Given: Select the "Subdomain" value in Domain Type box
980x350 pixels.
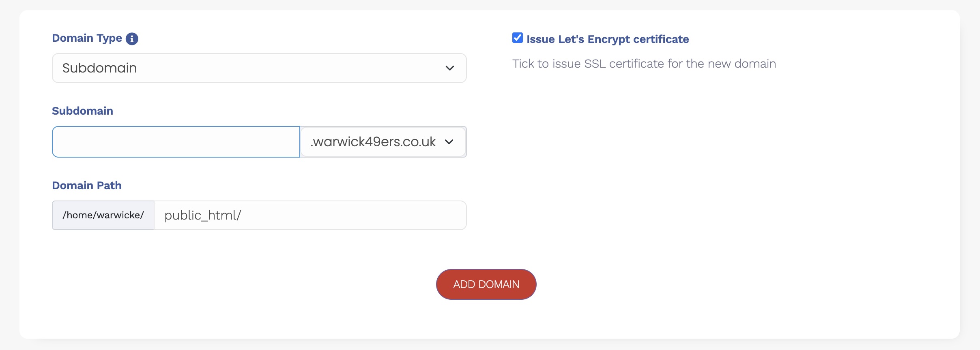Looking at the screenshot, I should coord(99,68).
